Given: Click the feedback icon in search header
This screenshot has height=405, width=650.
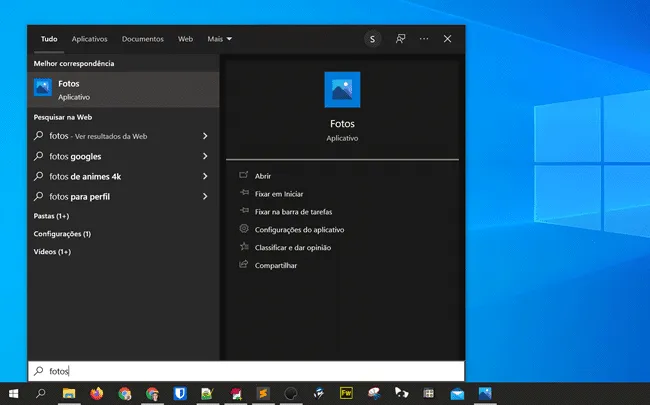Looking at the screenshot, I should (400, 39).
